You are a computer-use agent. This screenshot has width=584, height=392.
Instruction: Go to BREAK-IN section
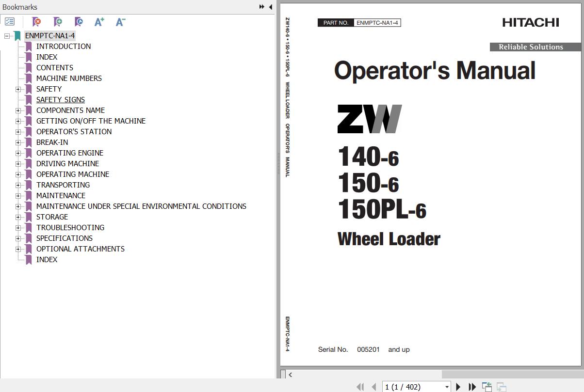[x=52, y=142]
